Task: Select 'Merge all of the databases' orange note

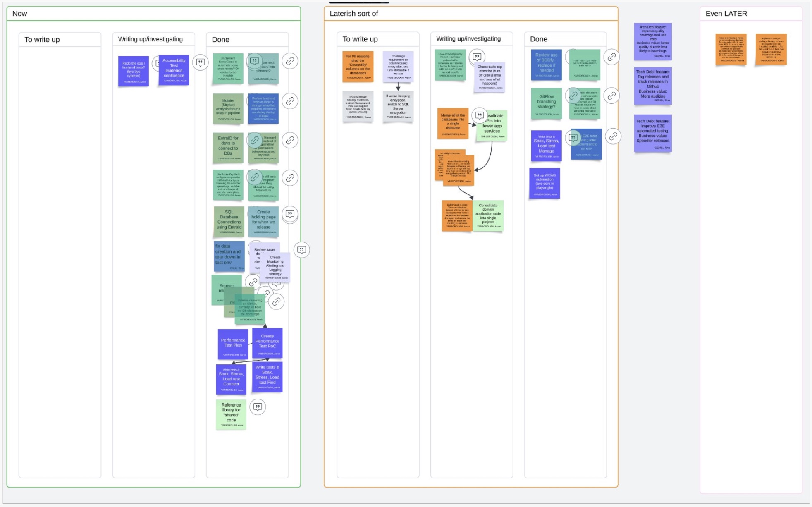Action: coord(453,124)
